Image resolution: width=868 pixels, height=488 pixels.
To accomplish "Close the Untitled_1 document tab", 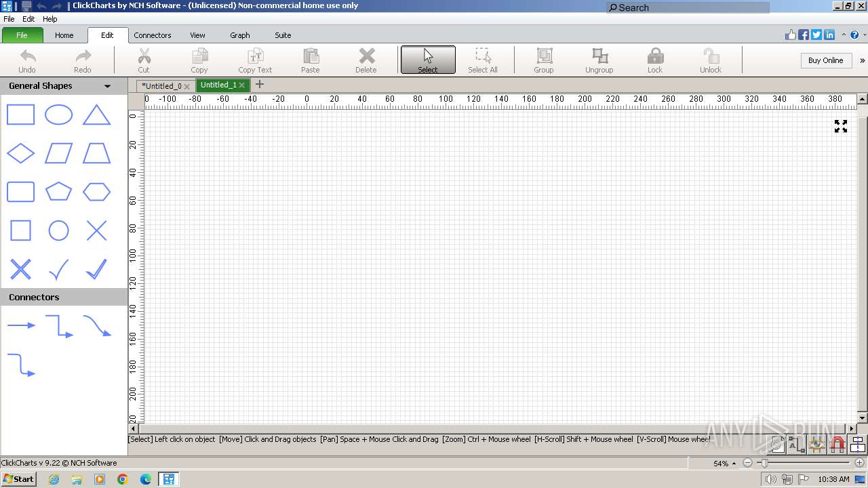I will [x=241, y=85].
